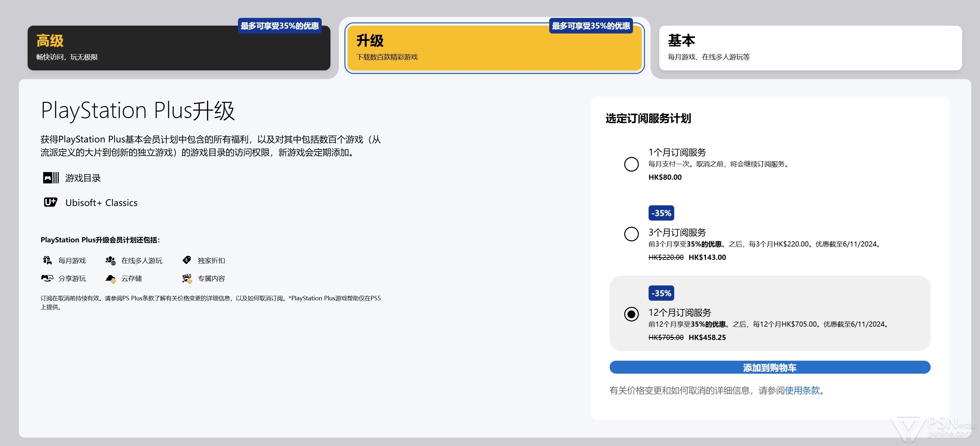Click the HK$458.25 discounted price
980x446 pixels.
click(x=707, y=338)
